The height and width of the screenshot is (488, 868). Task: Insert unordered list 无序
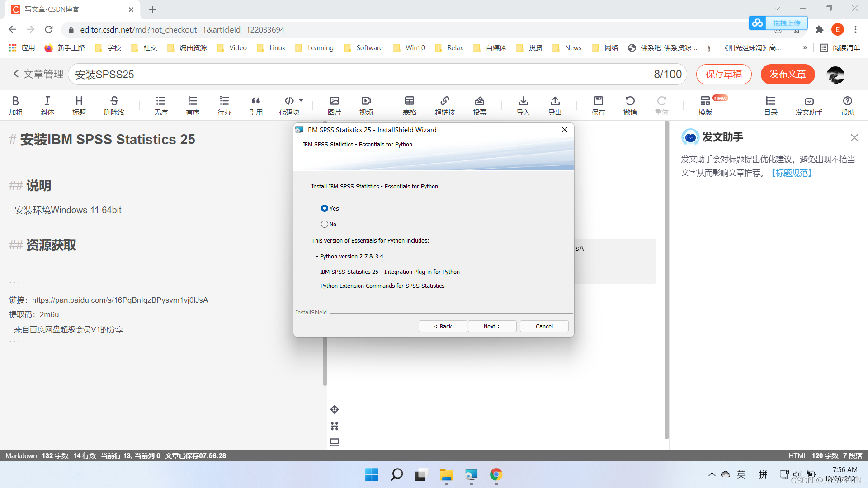(x=161, y=106)
